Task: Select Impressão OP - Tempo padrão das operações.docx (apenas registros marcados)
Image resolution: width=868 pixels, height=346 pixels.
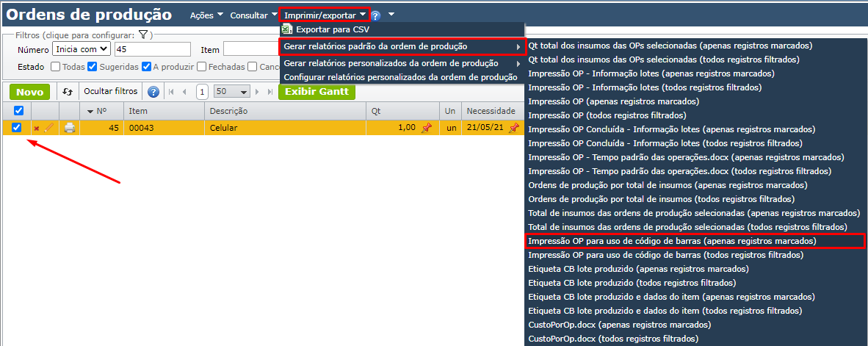Action: (x=686, y=157)
